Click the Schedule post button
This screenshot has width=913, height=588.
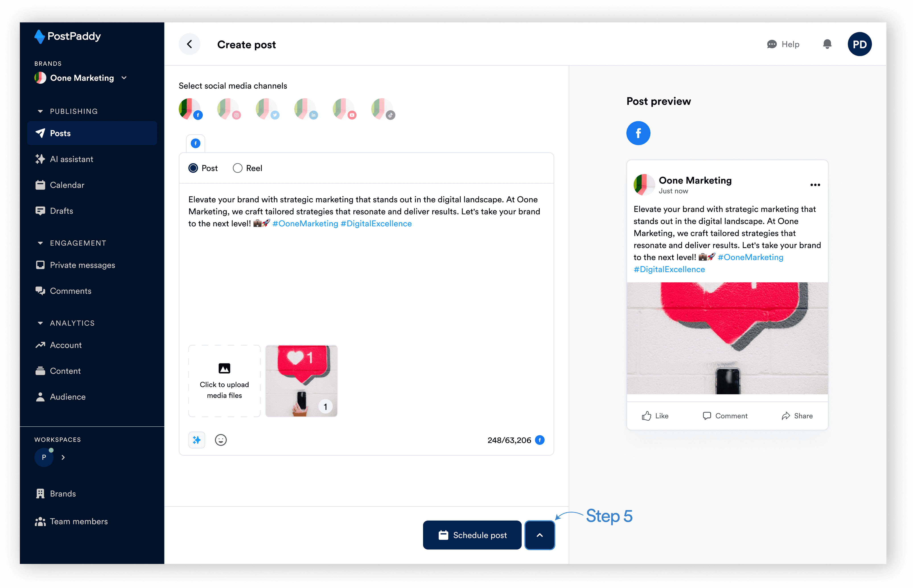tap(472, 535)
